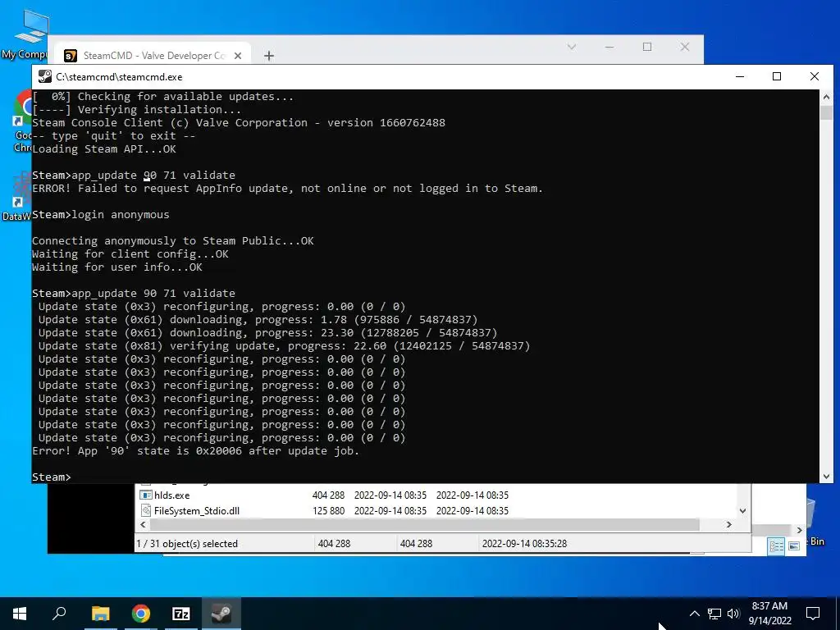The image size is (840, 630).
Task: Click FileSystem_Stdio.dll size 125 880
Action: coord(328,510)
